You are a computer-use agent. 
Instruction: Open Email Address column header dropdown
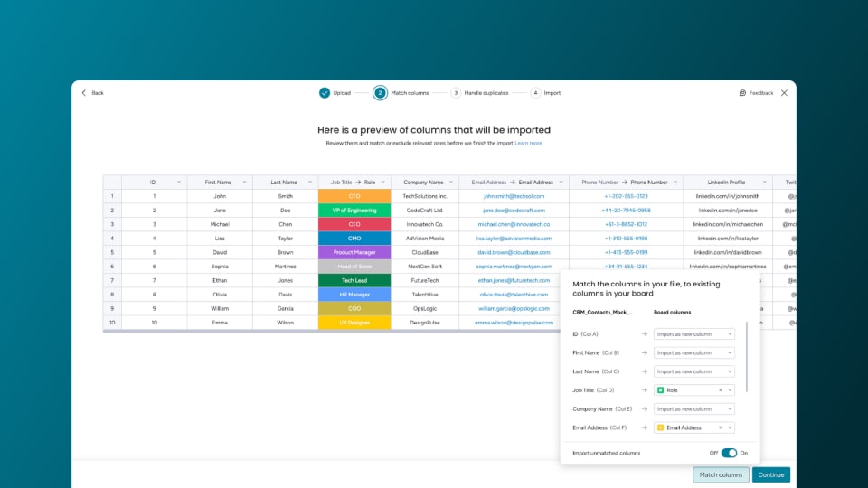pyautogui.click(x=561, y=182)
